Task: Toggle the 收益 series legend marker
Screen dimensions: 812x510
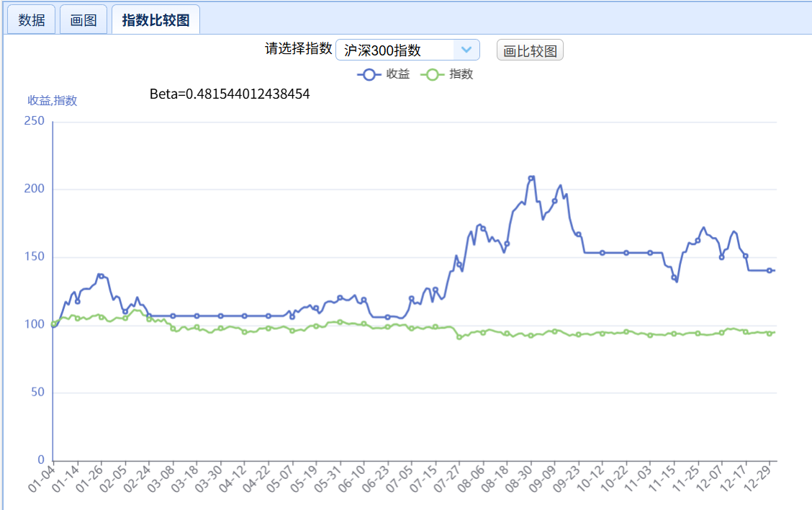Action: 369,74
